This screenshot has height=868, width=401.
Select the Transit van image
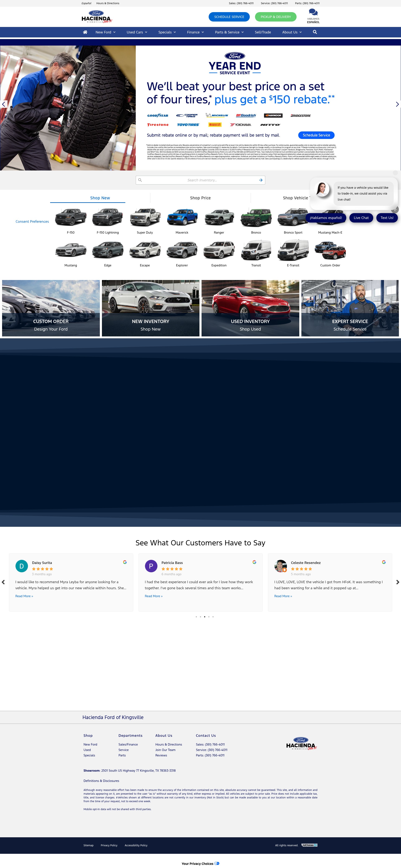click(256, 250)
